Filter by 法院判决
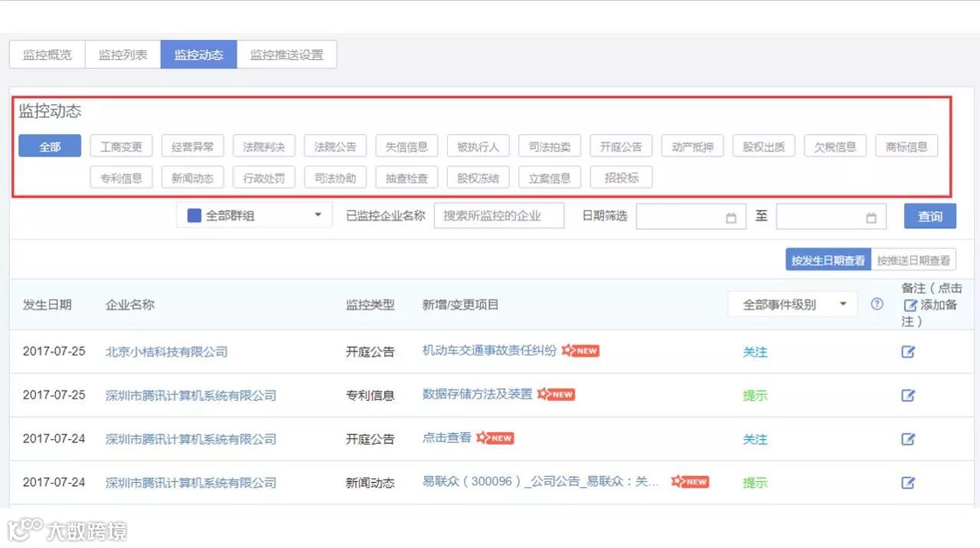This screenshot has height=548, width=980. pos(264,146)
